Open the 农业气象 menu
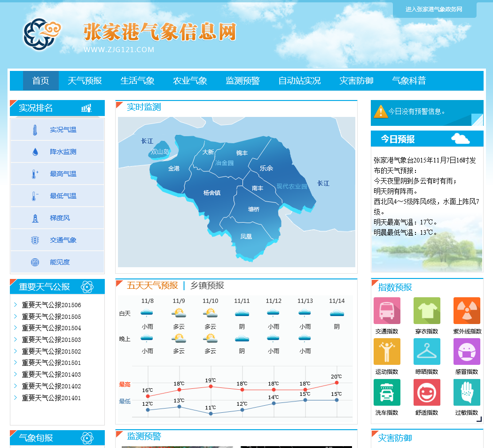This screenshot has height=448, width=493. (190, 81)
